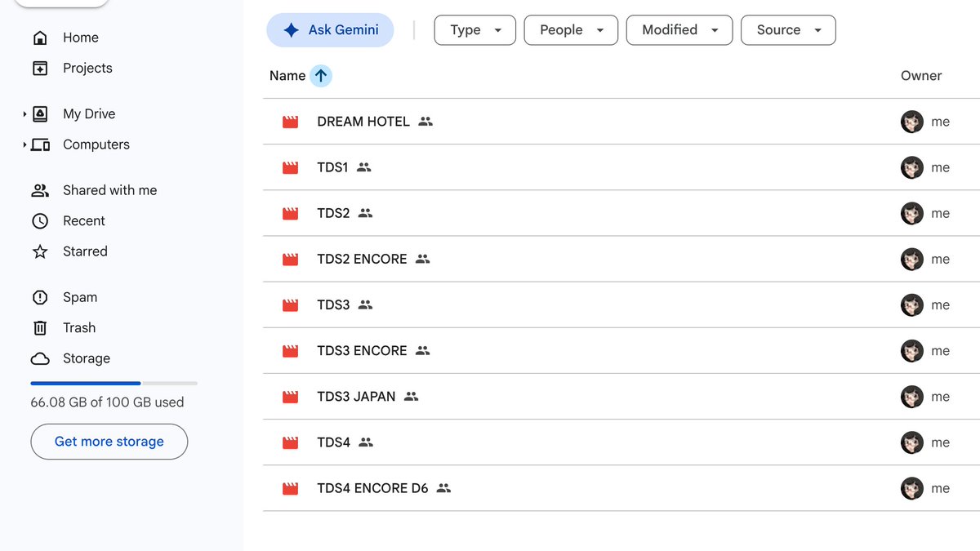Select the Projects icon in sidebar
The width and height of the screenshot is (980, 551).
pos(40,69)
